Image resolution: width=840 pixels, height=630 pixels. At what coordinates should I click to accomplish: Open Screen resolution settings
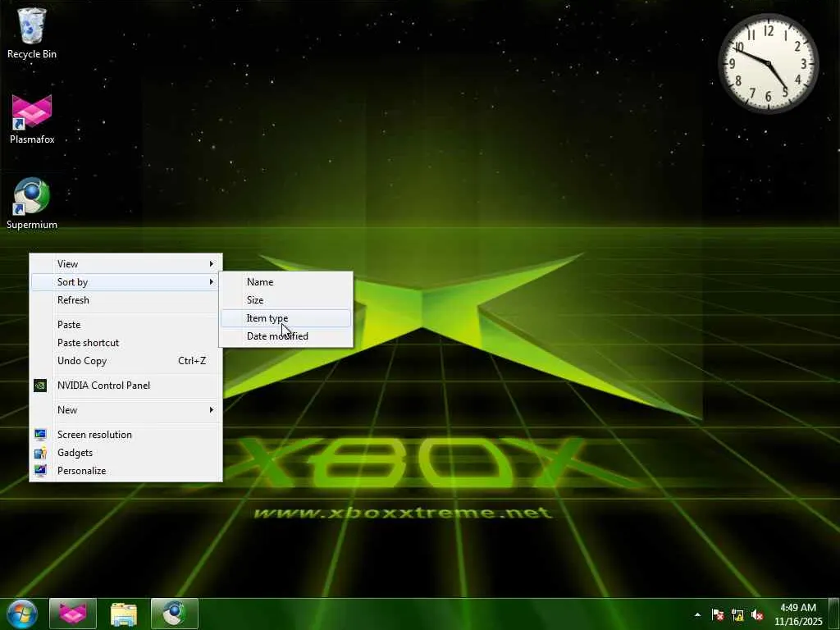pos(126,435)
